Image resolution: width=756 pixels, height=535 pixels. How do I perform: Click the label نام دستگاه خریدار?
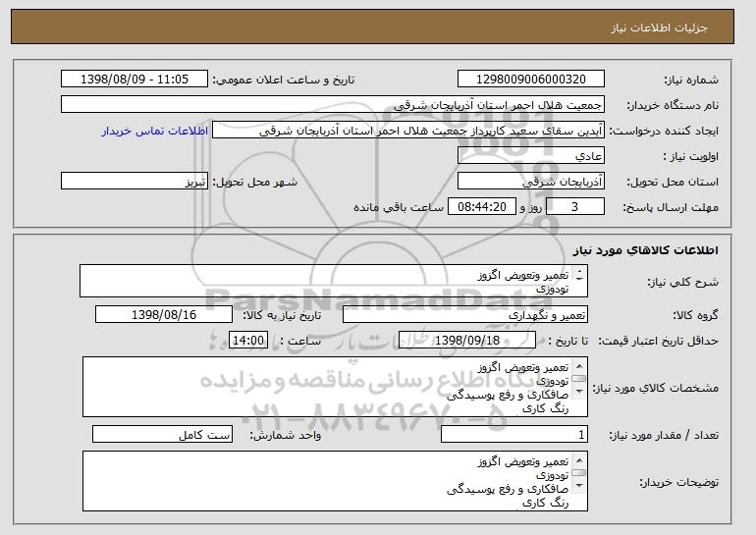[673, 106]
